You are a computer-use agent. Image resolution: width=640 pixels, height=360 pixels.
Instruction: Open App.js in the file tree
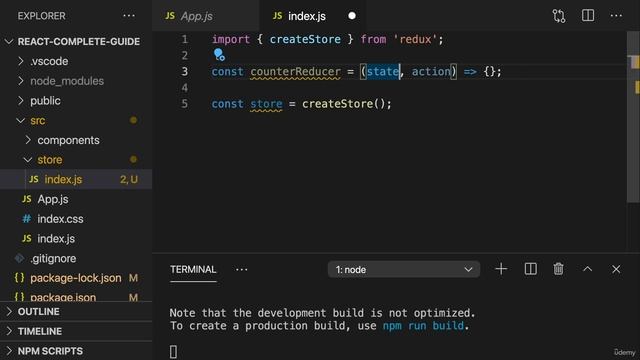click(x=76, y=199)
